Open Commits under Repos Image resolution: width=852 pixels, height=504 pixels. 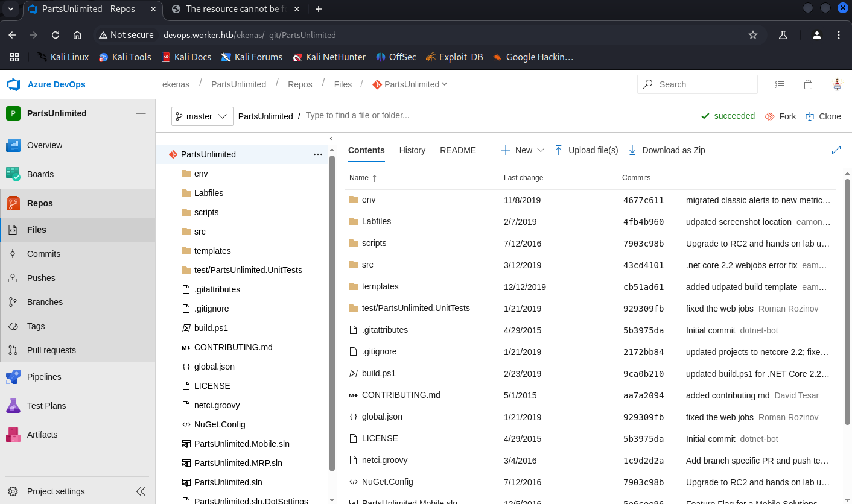coord(77,254)
